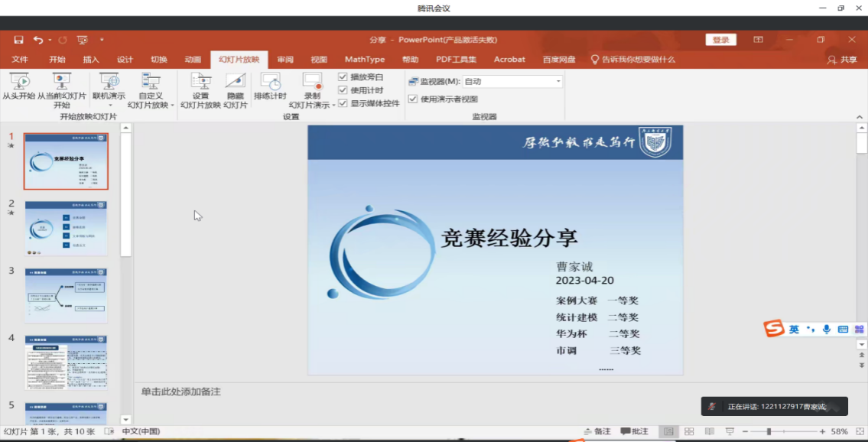Uncheck Play Narrations (播放旁白) checkbox

(343, 77)
